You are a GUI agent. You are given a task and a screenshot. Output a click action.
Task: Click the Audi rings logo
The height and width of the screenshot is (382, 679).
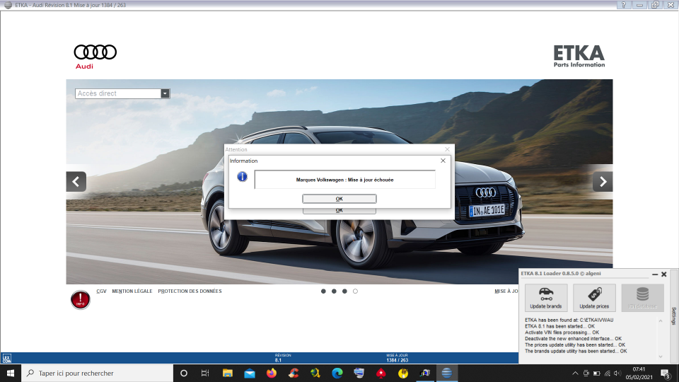tap(95, 52)
